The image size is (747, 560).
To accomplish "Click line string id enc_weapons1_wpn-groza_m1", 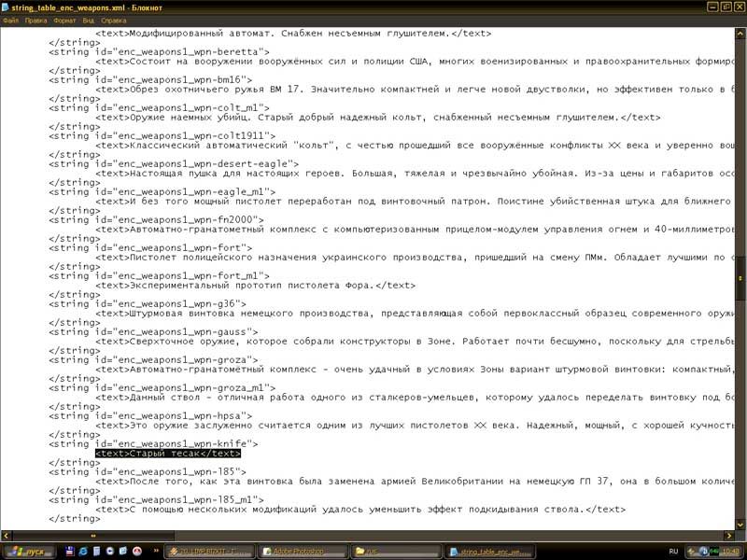I will 162,388.
